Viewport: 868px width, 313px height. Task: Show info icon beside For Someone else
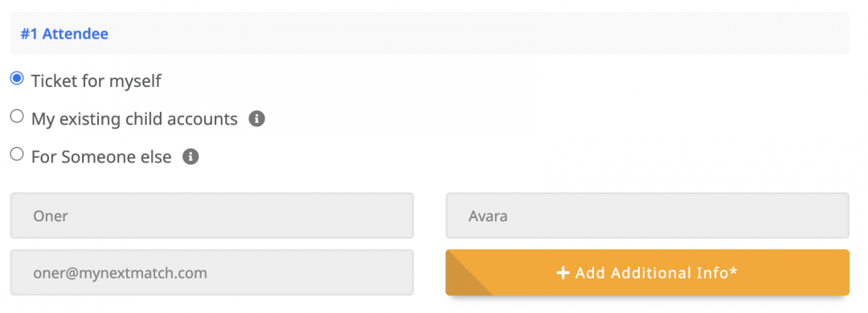[x=190, y=157]
